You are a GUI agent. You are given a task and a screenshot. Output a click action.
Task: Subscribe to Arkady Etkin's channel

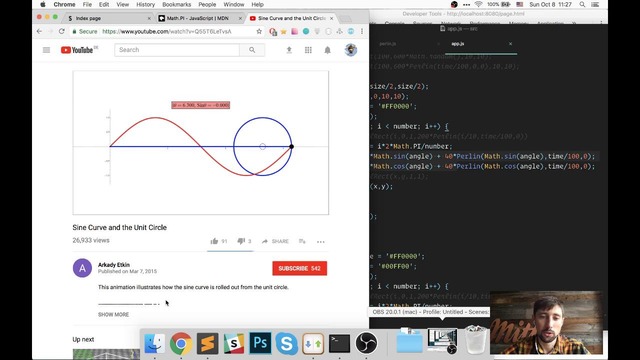[300, 268]
